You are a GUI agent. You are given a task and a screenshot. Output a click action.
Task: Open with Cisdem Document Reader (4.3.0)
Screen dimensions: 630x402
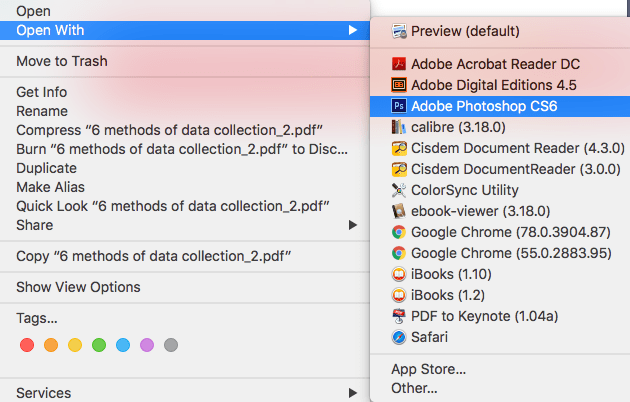(x=500, y=148)
